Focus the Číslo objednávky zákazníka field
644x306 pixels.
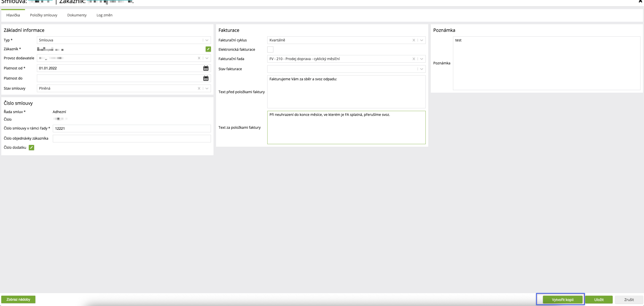click(132, 139)
